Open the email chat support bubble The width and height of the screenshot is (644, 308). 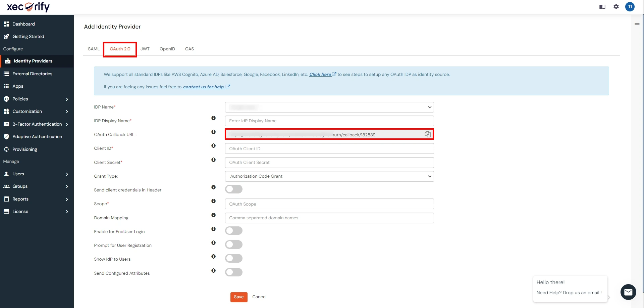point(628,292)
